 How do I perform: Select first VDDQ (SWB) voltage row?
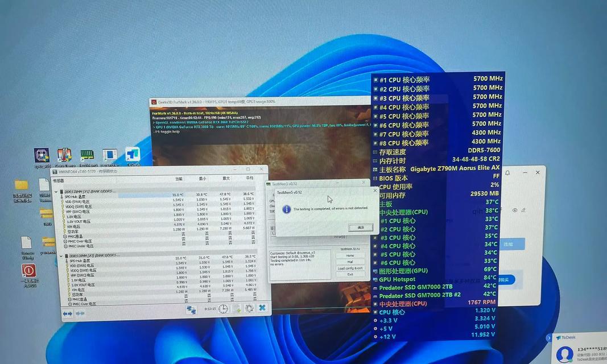(159, 206)
